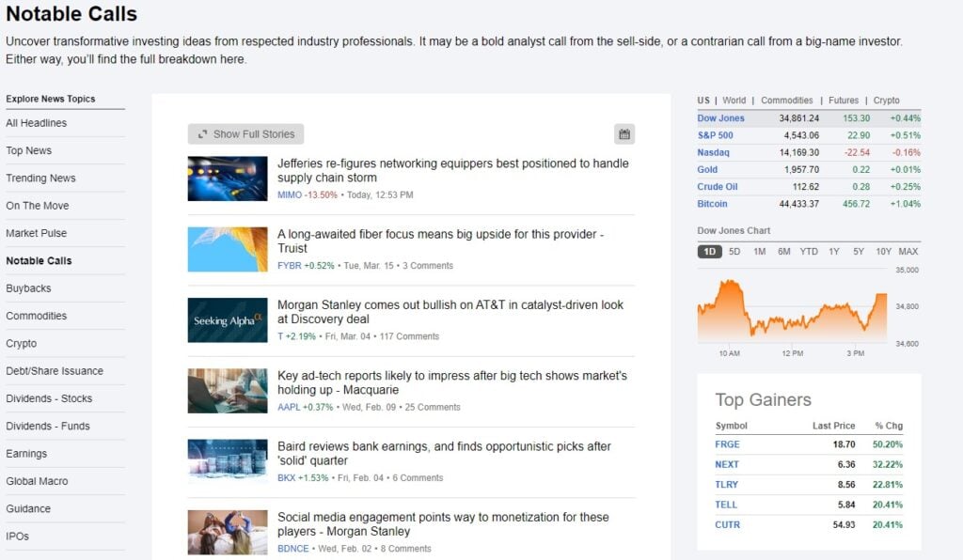Open FYBR ticker link

point(290,266)
